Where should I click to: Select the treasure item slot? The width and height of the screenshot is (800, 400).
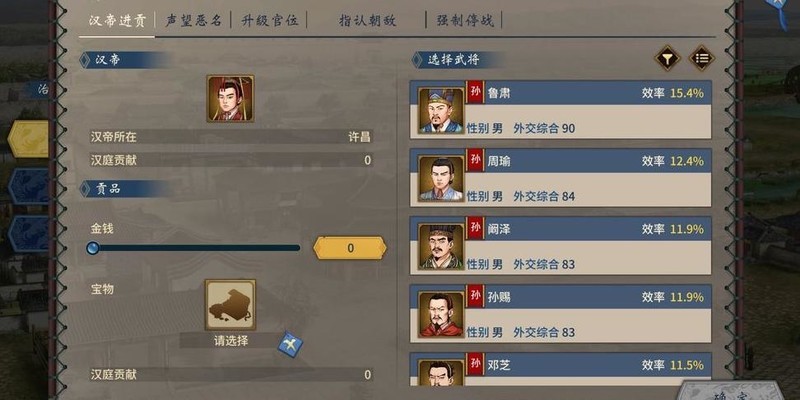(230, 305)
